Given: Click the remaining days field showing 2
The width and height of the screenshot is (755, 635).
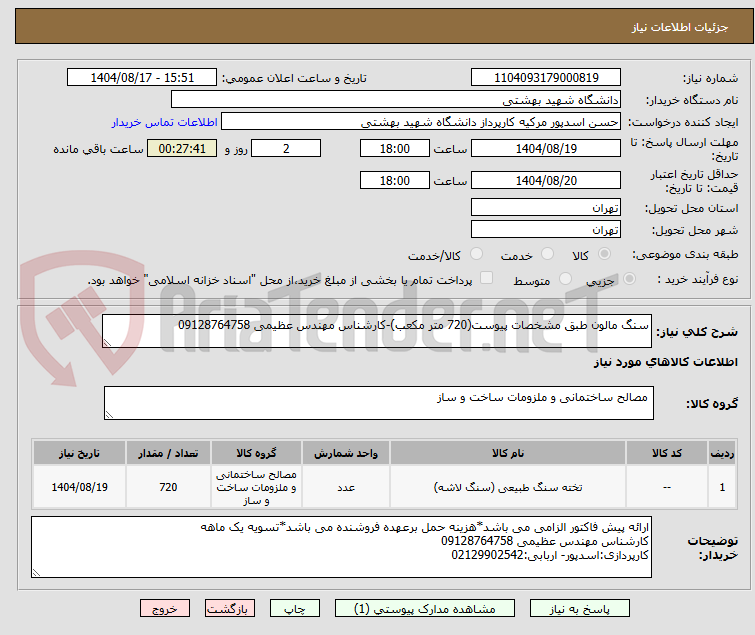Looking at the screenshot, I should (286, 148).
